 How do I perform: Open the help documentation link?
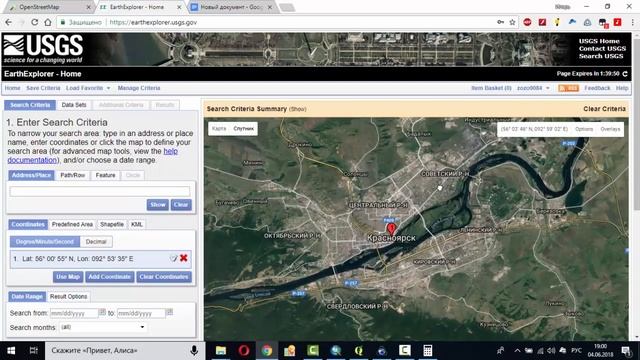[x=92, y=156]
